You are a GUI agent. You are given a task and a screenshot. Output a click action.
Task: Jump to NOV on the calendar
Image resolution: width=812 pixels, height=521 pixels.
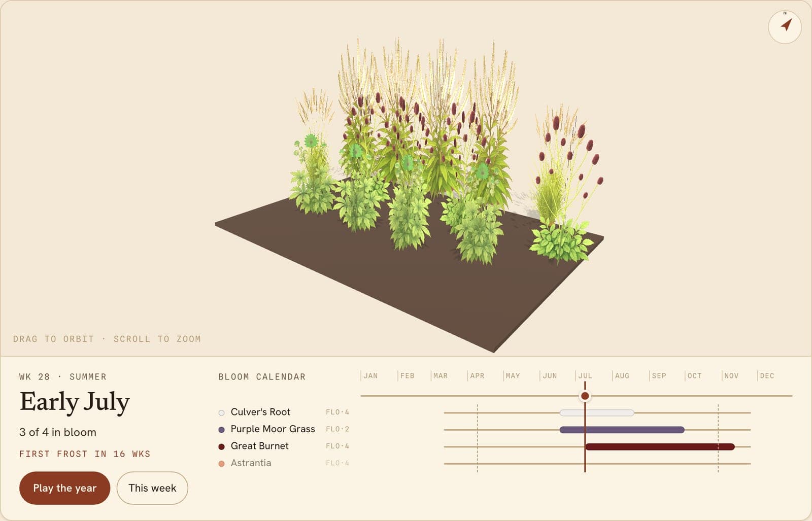point(731,376)
